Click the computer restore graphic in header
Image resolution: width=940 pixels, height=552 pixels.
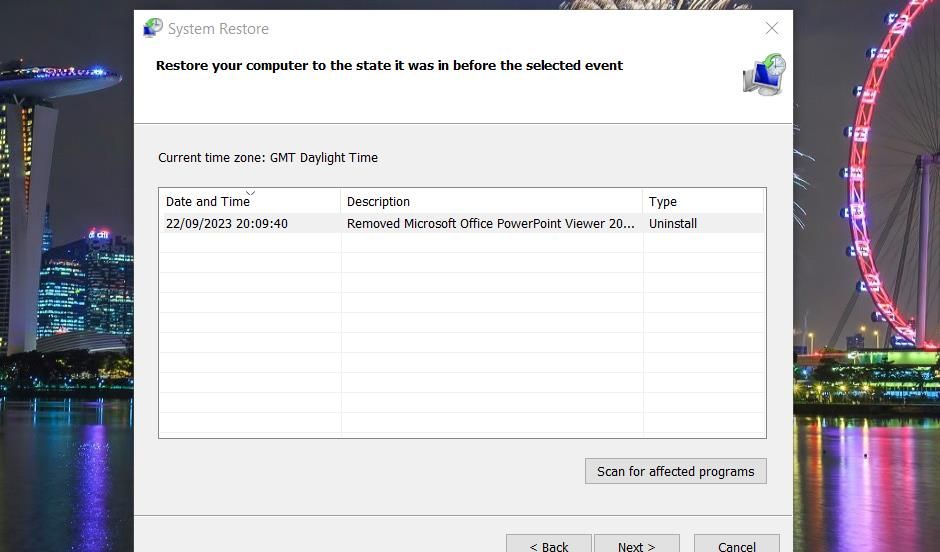[x=765, y=76]
